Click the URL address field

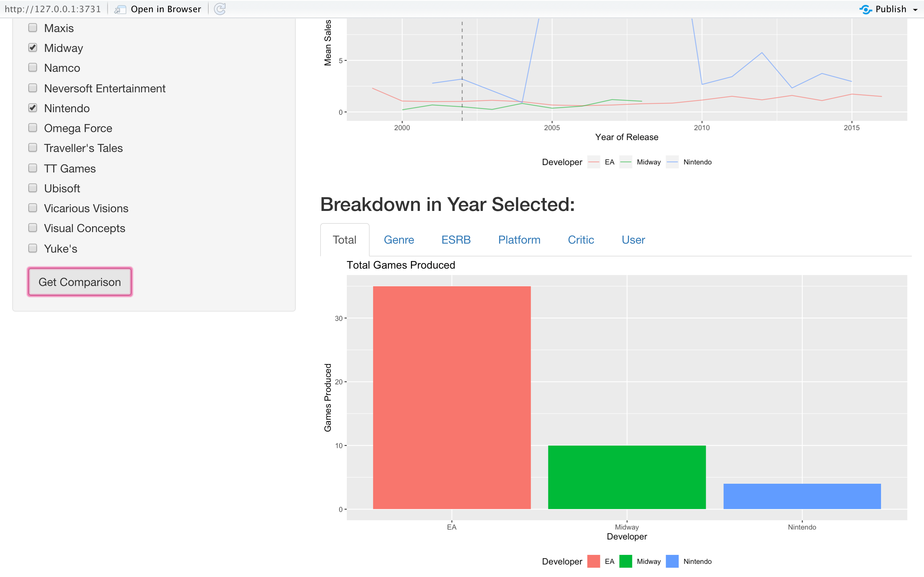pyautogui.click(x=53, y=9)
